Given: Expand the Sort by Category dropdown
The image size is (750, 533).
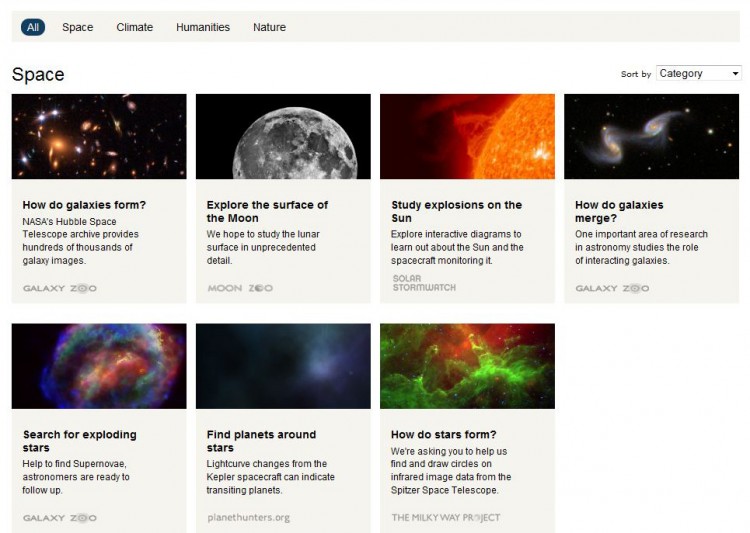Looking at the screenshot, I should [x=699, y=73].
